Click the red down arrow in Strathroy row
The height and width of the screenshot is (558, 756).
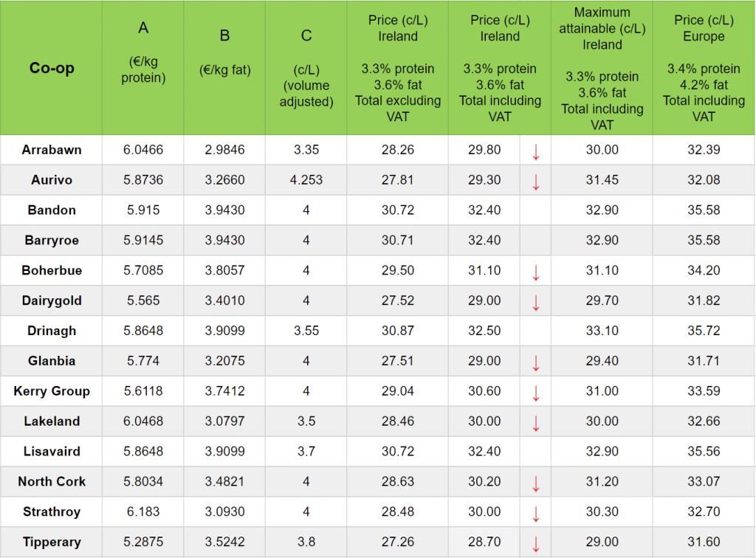coord(536,514)
